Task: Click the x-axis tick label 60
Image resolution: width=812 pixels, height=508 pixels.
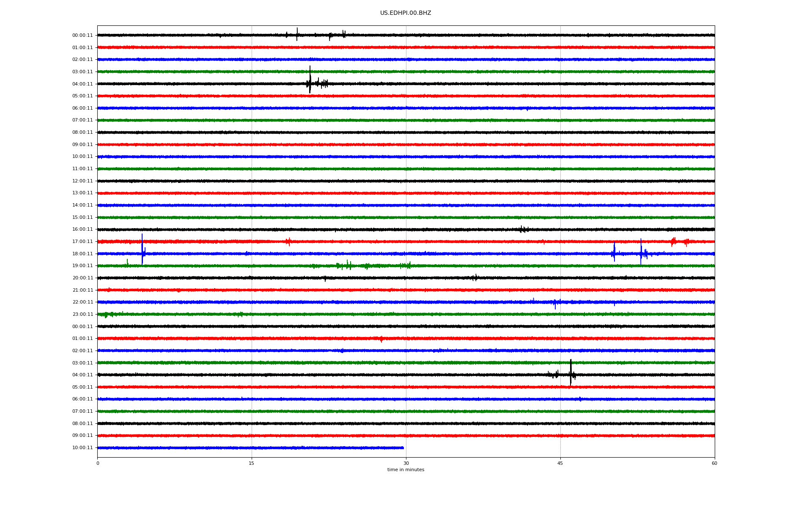Action: tap(714, 464)
